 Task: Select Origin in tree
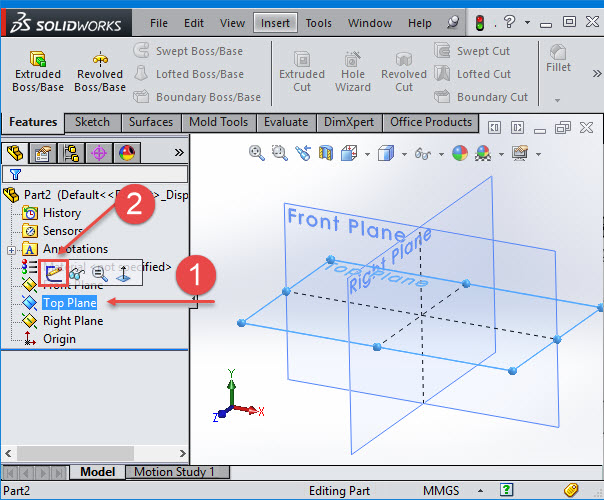[59, 339]
